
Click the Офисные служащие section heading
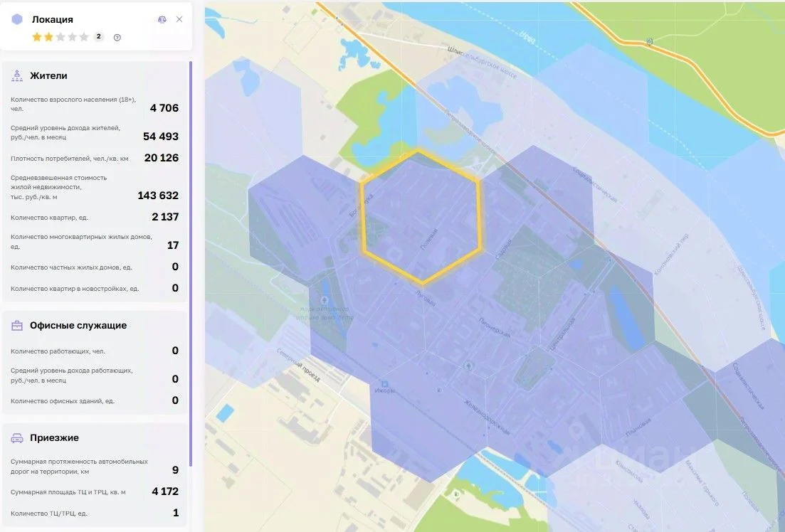pos(78,325)
